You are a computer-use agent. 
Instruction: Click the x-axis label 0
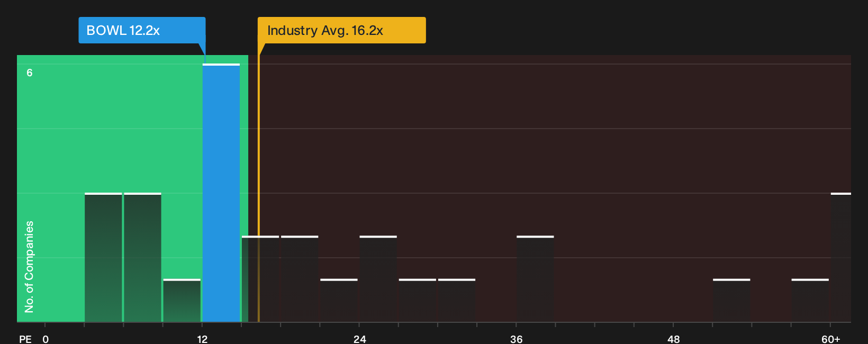(46, 339)
